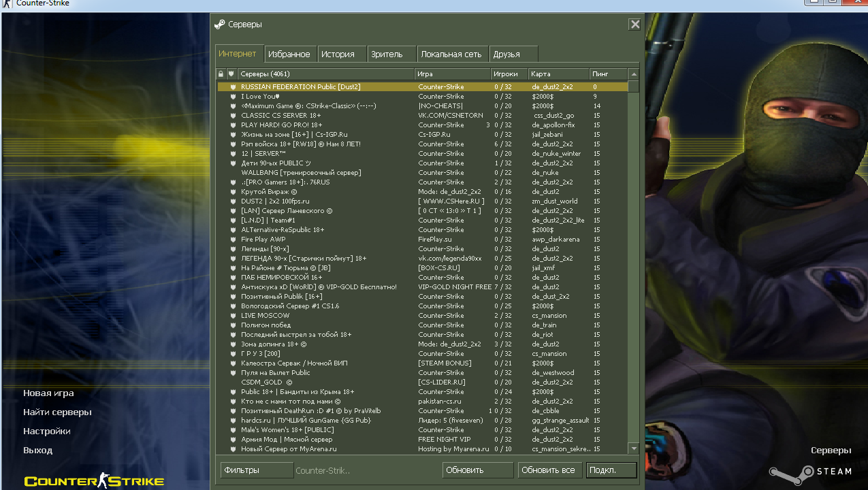
Task: Click the scrollbar up arrow
Action: 634,74
